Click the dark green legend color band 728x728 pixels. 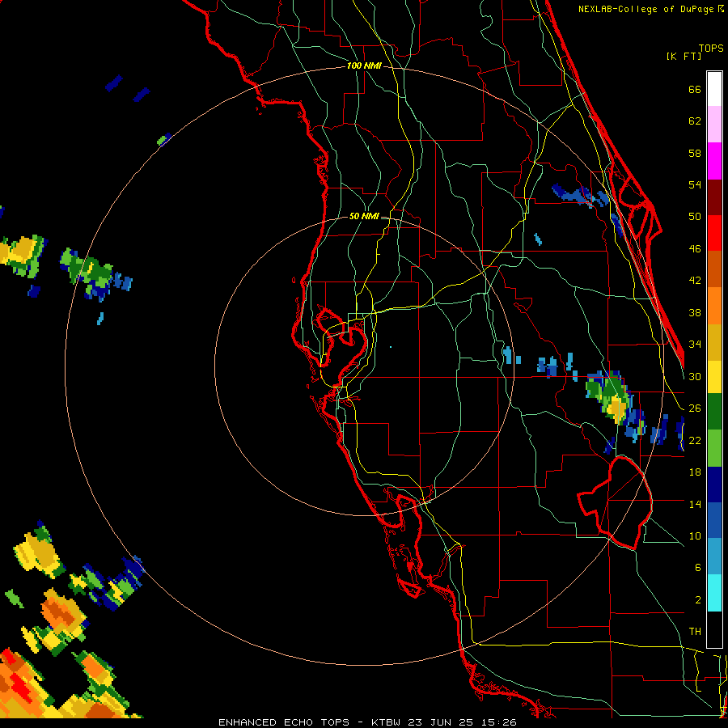(714, 412)
